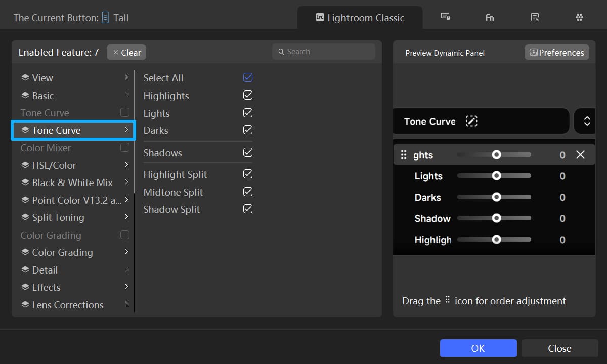The height and width of the screenshot is (364, 607).
Task: Confirm with the OK button
Action: (x=478, y=348)
